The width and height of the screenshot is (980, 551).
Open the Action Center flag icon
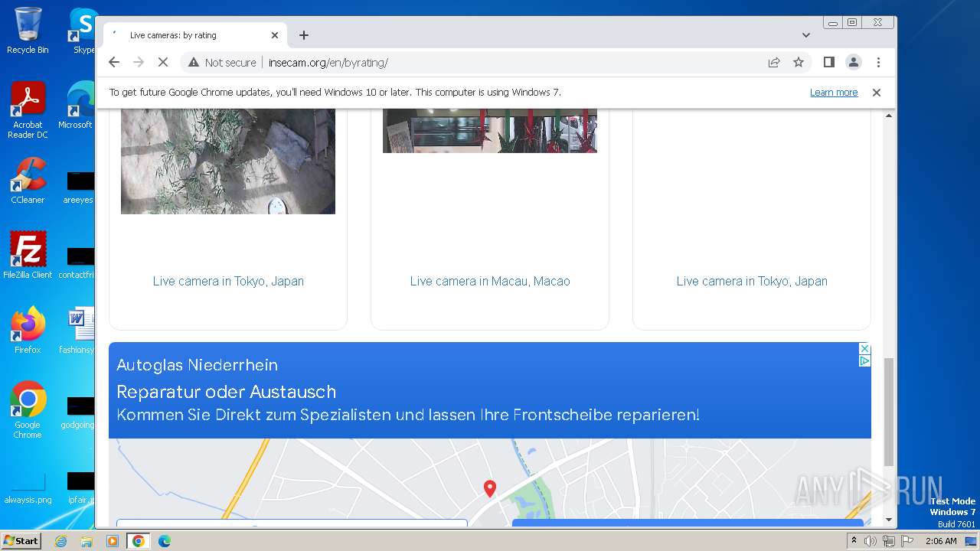pyautogui.click(x=906, y=541)
